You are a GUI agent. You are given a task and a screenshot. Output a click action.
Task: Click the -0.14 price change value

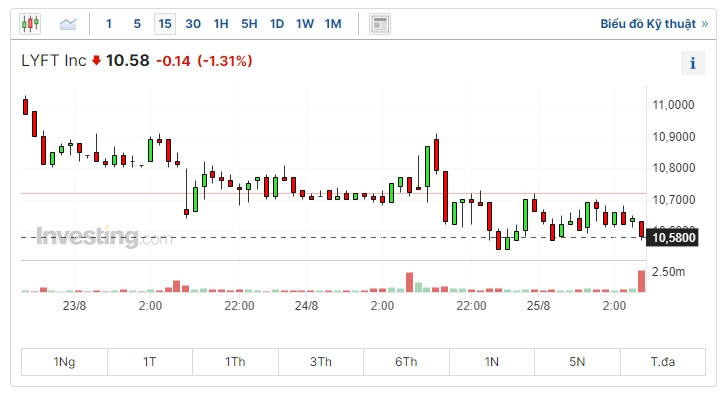[173, 61]
